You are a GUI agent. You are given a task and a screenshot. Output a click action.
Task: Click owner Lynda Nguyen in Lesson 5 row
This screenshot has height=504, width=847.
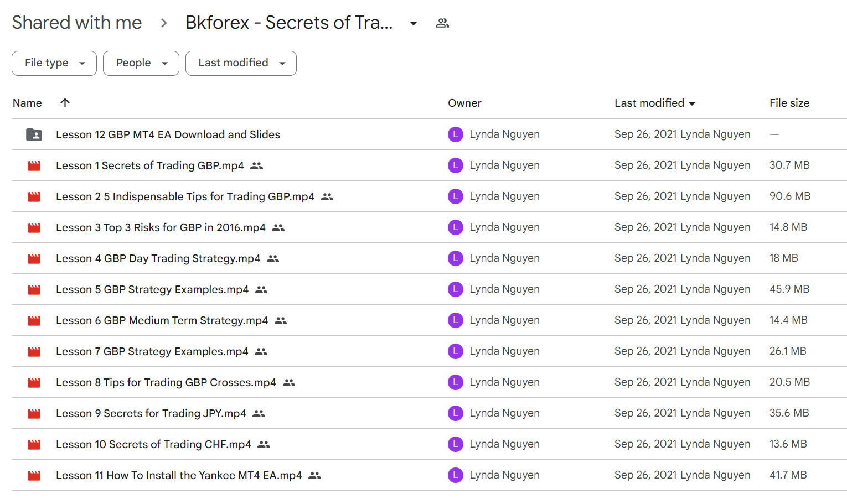(x=504, y=289)
